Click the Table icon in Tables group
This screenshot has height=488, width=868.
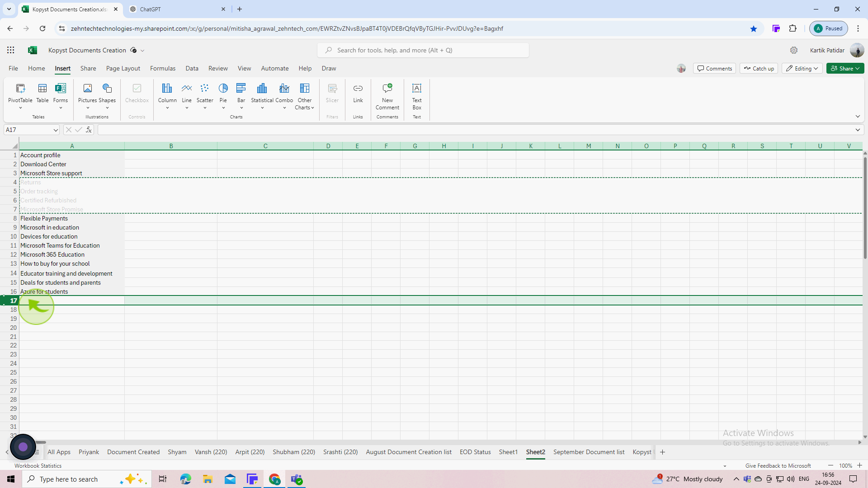point(42,93)
